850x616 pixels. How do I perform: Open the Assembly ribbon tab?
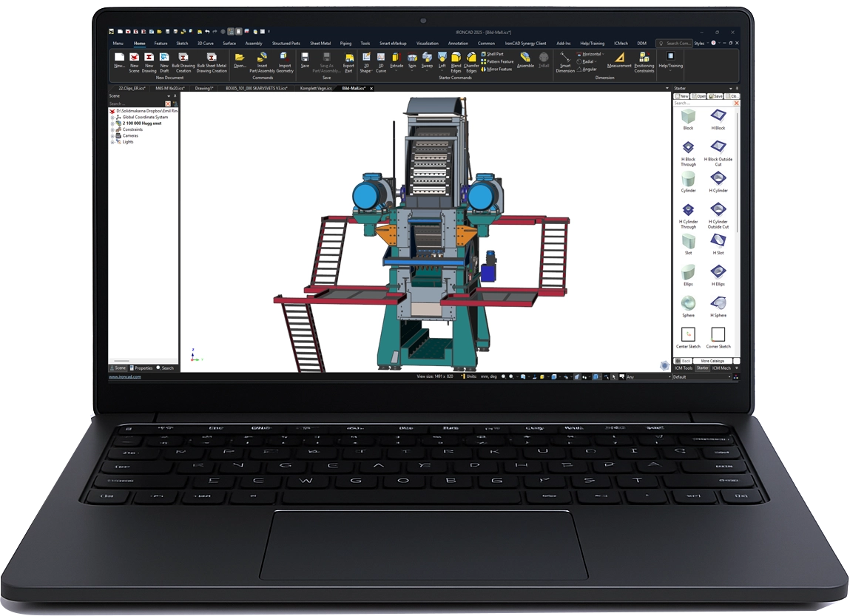pyautogui.click(x=254, y=44)
